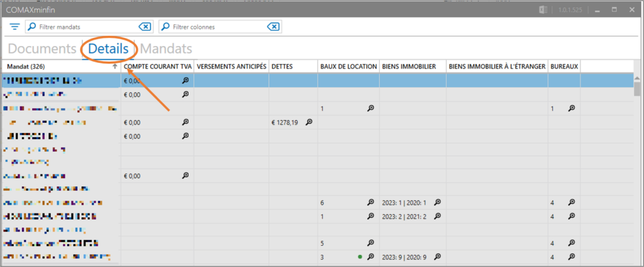Open Baux magnifier in the 2023: 2 | 2021: 2 row
The width and height of the screenshot is (644, 267).
pyautogui.click(x=371, y=216)
